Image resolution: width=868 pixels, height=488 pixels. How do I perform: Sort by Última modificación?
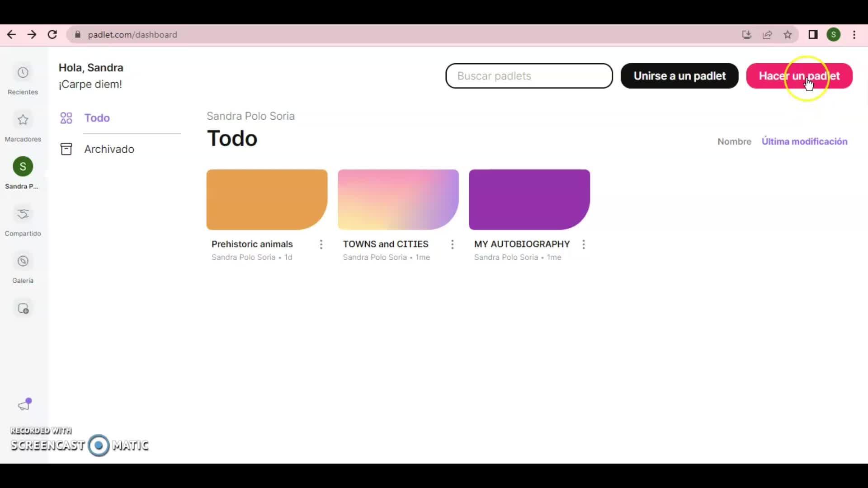click(x=804, y=141)
